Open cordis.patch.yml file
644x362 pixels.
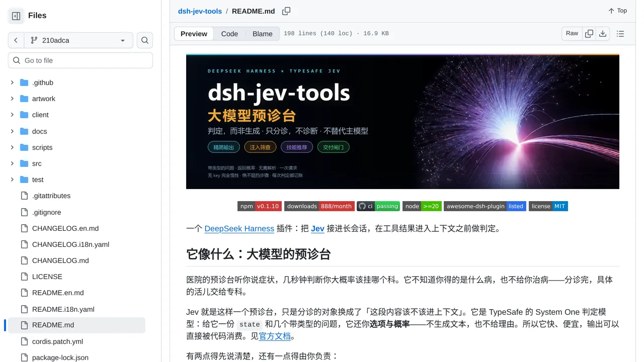tap(57, 341)
